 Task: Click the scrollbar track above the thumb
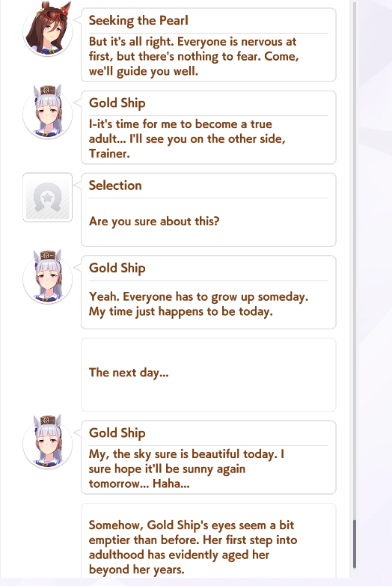coord(355,262)
